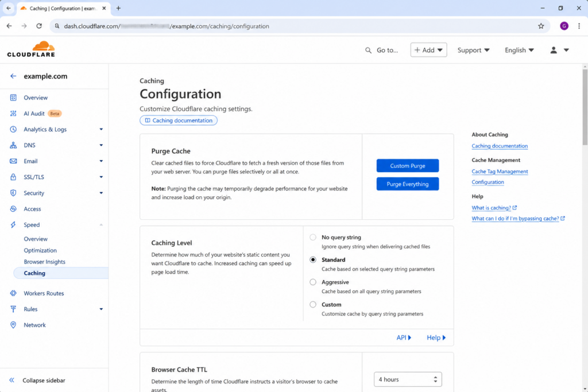588x392 pixels.
Task: Open Caching Level Help link
Action: (436, 337)
